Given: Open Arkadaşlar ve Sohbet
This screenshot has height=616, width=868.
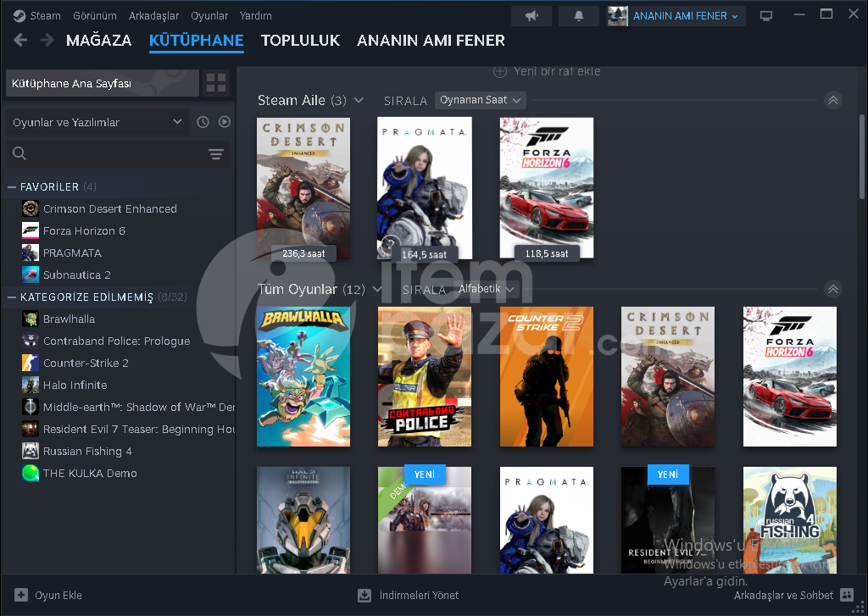Looking at the screenshot, I should (793, 595).
